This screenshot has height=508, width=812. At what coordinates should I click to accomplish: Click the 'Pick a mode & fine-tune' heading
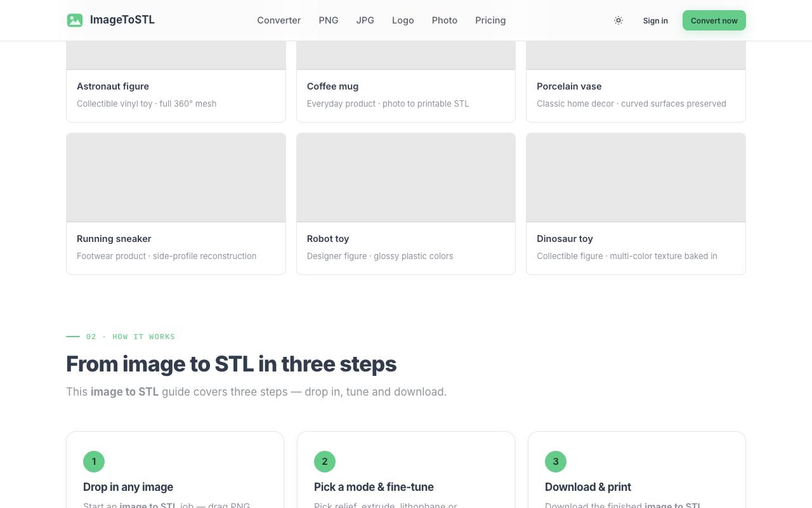(x=374, y=487)
